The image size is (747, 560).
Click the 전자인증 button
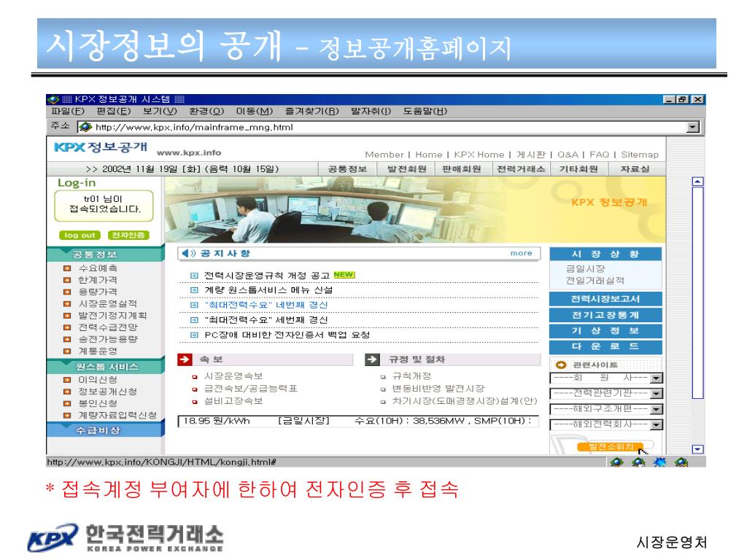(128, 236)
